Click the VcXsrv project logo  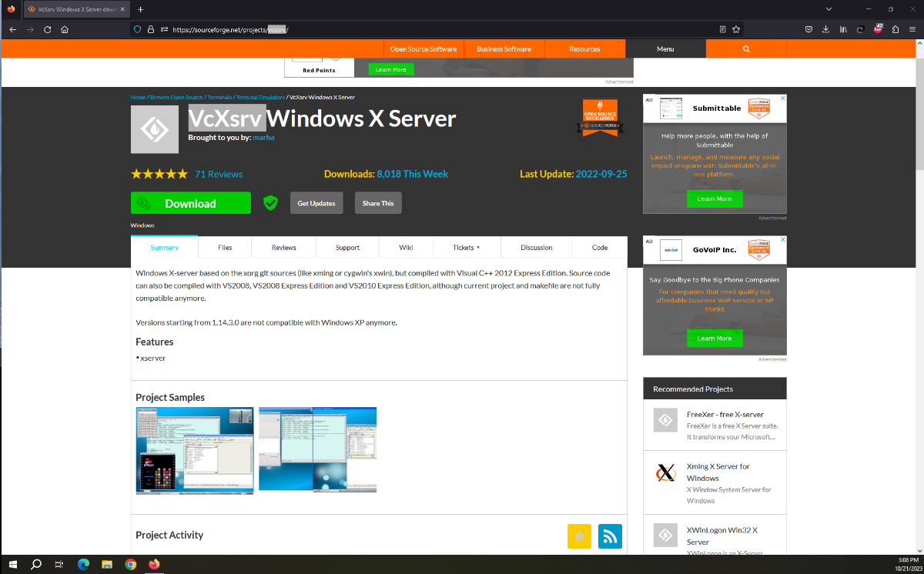tap(155, 129)
